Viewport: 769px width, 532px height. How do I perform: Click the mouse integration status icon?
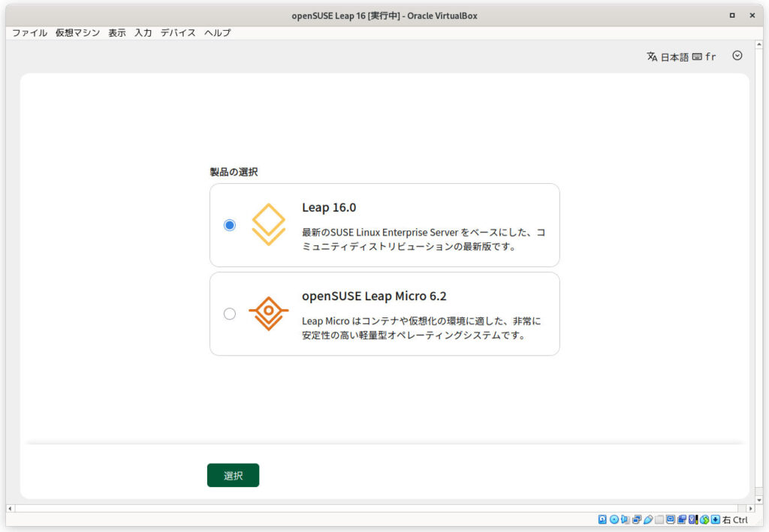pyautogui.click(x=704, y=520)
